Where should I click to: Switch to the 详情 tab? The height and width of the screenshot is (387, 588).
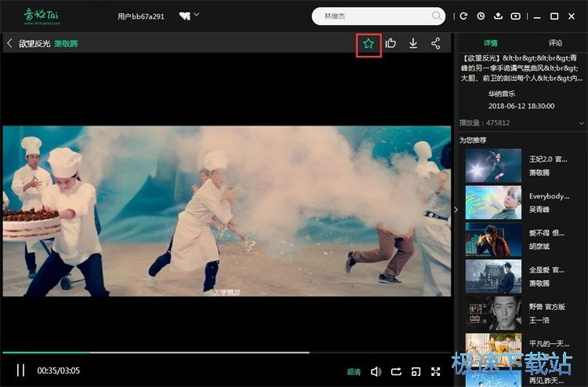click(x=490, y=43)
